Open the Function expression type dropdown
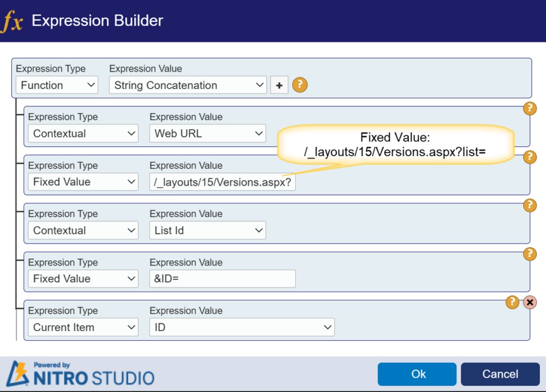Viewport: 546px width, 392px height. (57, 85)
